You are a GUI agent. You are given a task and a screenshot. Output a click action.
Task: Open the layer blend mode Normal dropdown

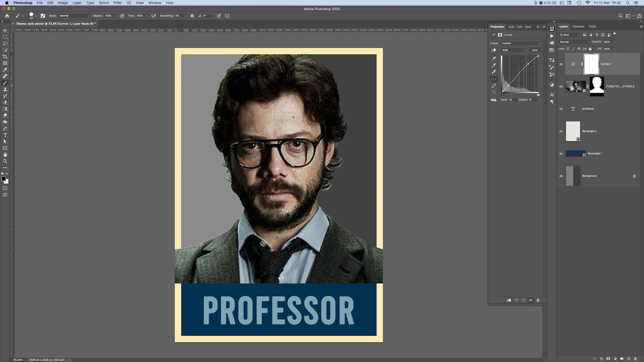point(574,42)
